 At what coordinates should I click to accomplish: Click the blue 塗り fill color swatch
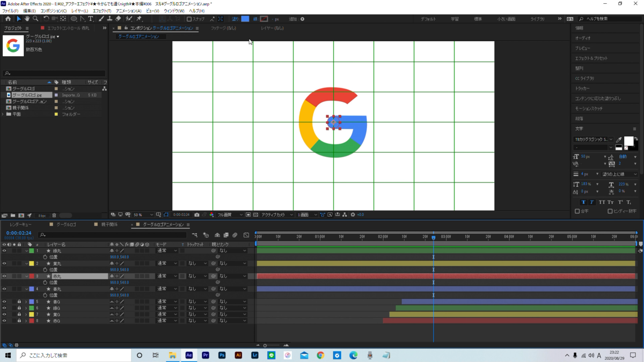(245, 19)
